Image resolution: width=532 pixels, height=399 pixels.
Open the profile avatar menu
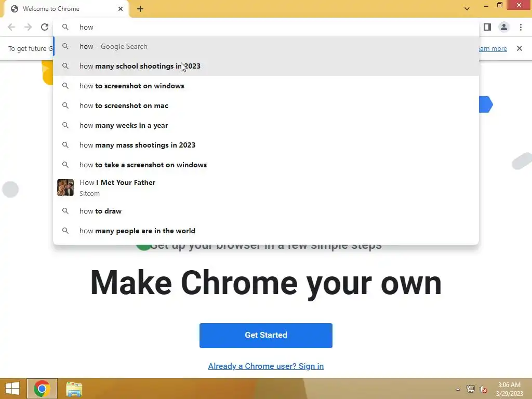tap(504, 27)
